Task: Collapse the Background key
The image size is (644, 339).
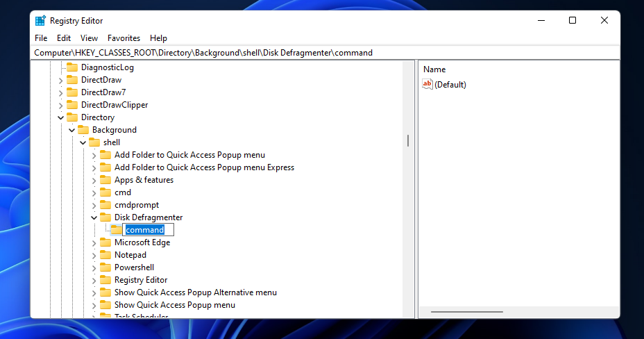Action: [x=72, y=131]
